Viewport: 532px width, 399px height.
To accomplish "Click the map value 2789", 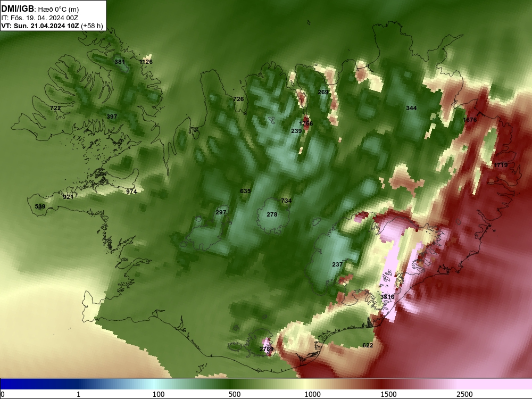I will pyautogui.click(x=267, y=349).
